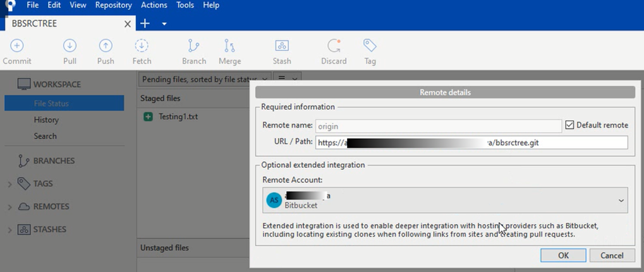
Task: Open the Stash toolbar icon
Action: coord(282,46)
